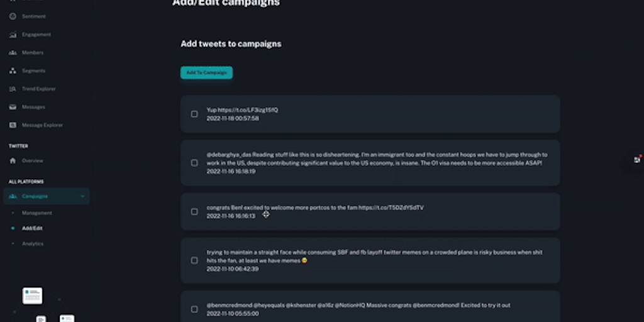This screenshot has height=322, width=644.
Task: Check the 'Yup https://t.co' tweet checkbox
Action: [194, 114]
